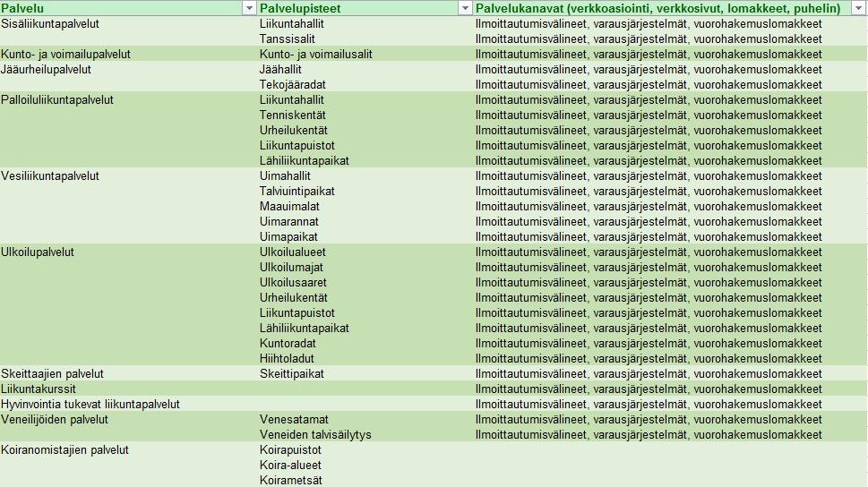Image resolution: width=868 pixels, height=487 pixels.
Task: Click Palvelukanavat cell in the Tanssisalit row
Action: (x=670, y=38)
